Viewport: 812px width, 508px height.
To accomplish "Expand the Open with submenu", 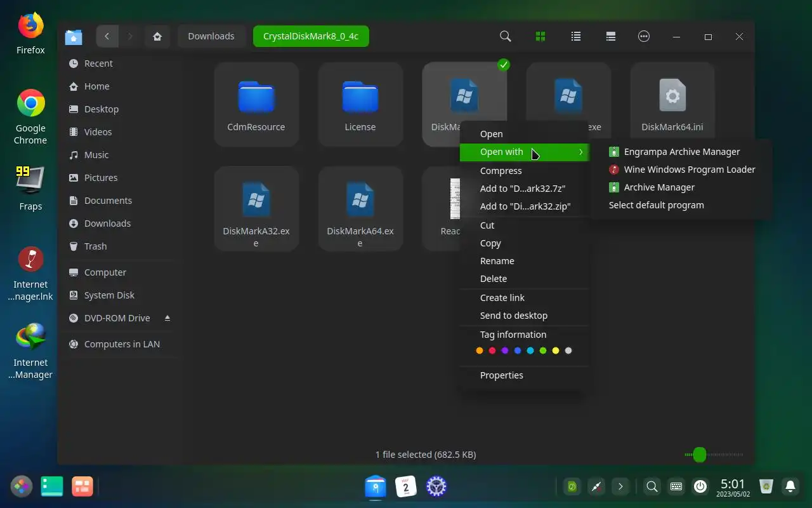I will [525, 152].
